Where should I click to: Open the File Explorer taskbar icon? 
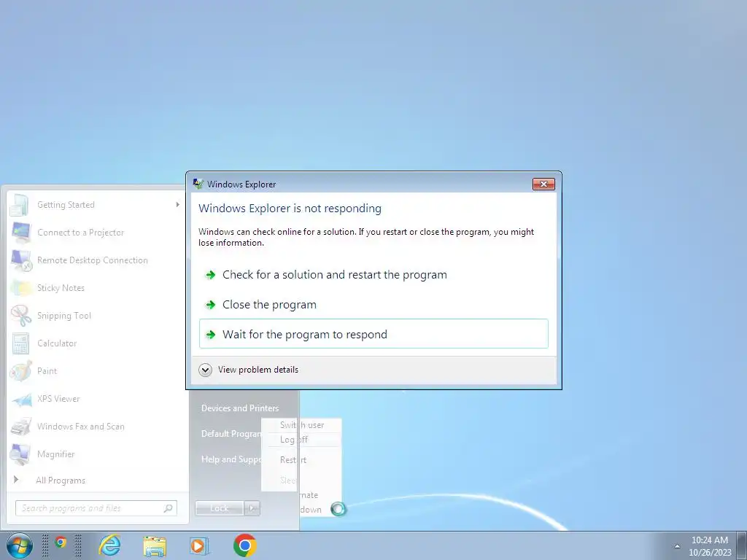[x=155, y=545]
